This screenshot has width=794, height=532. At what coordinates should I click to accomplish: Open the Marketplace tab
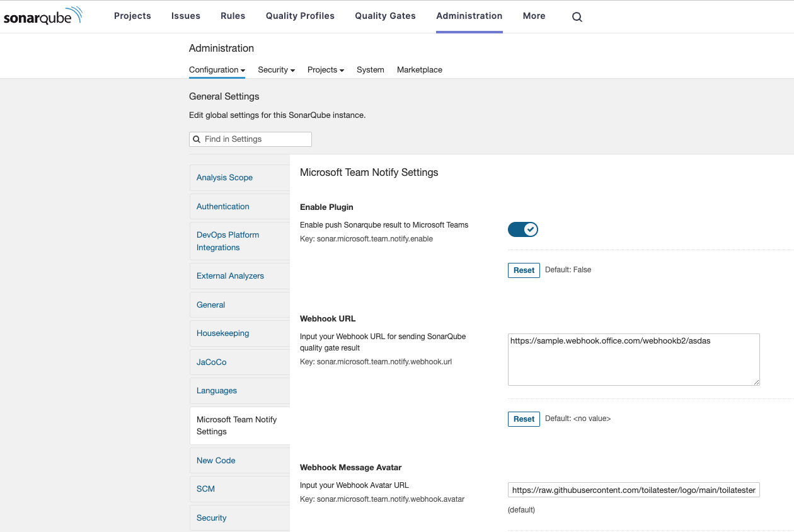420,70
